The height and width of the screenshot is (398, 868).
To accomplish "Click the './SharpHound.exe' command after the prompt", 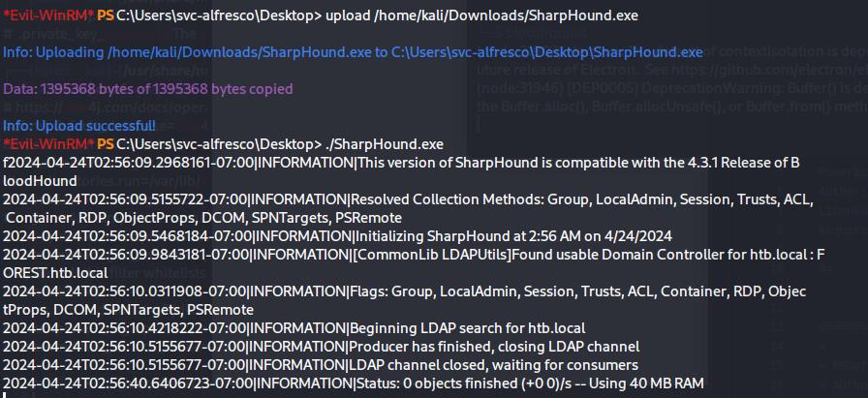I will click(385, 144).
